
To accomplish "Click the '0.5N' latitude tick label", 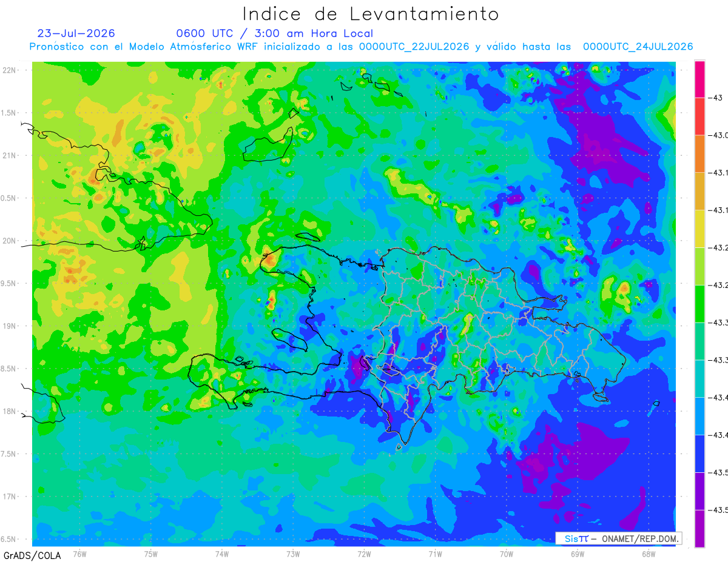I will [x=8, y=198].
